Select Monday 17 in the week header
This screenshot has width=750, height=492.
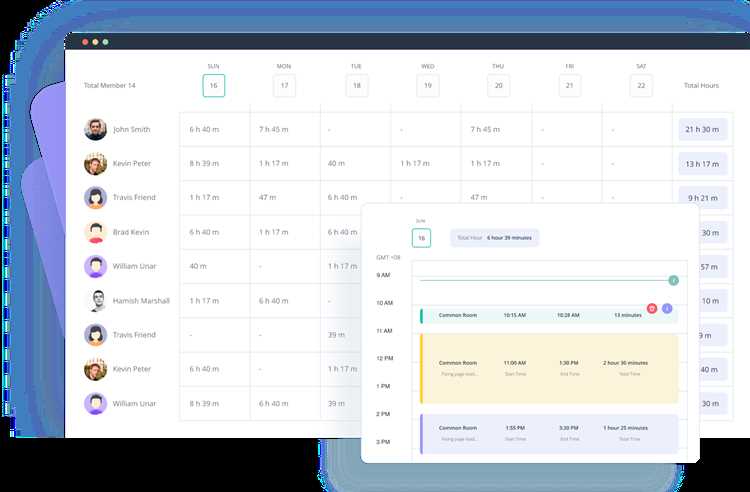click(284, 86)
